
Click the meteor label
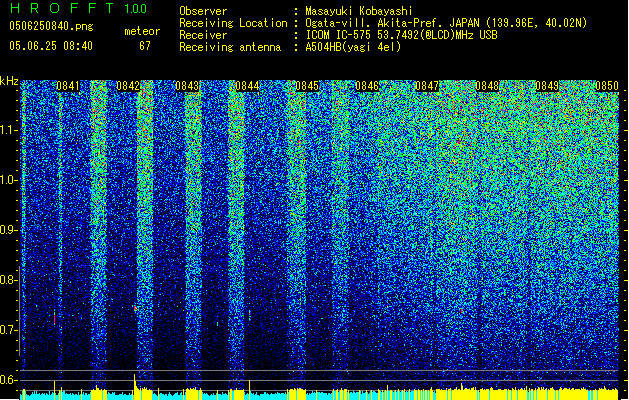(141, 31)
